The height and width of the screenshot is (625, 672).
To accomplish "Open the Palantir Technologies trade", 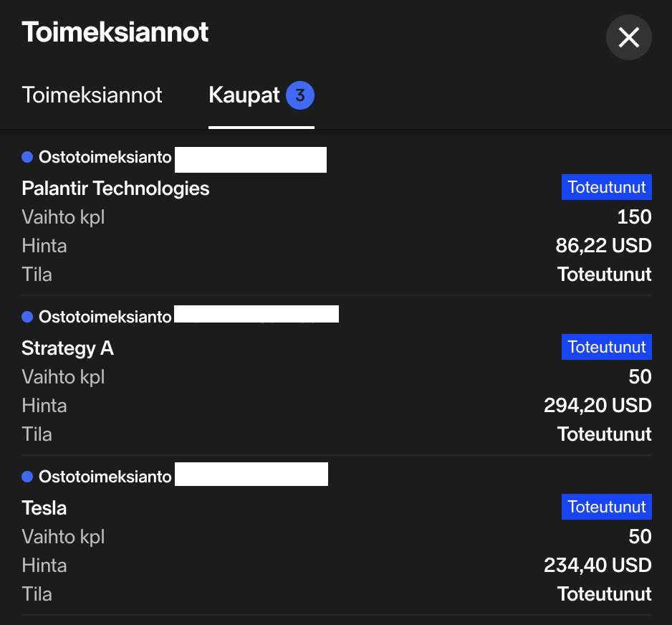I will click(115, 189).
